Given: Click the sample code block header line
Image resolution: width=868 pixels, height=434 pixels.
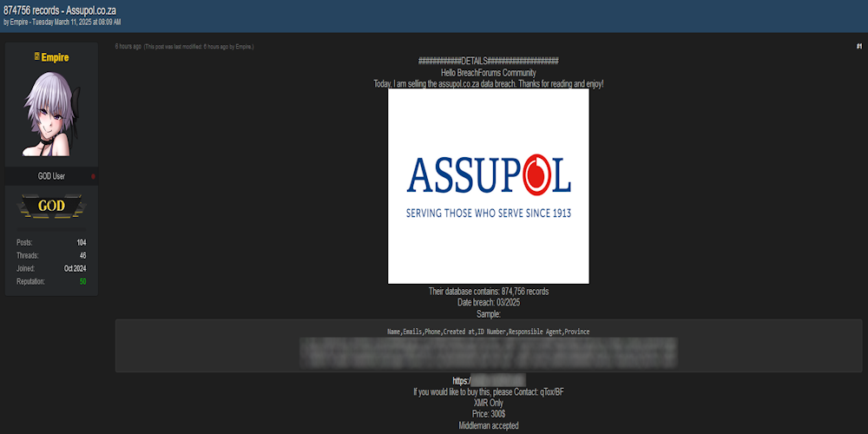Looking at the screenshot, I should click(x=488, y=332).
